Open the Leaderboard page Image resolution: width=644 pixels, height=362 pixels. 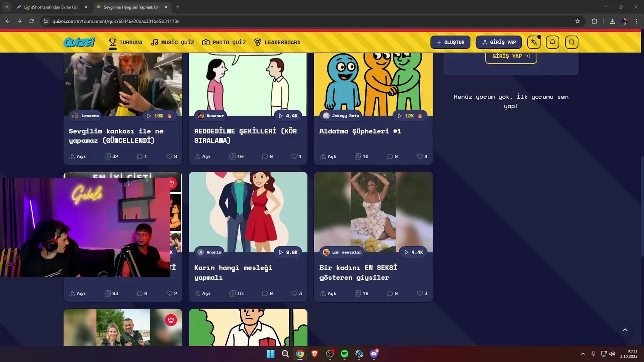click(277, 42)
